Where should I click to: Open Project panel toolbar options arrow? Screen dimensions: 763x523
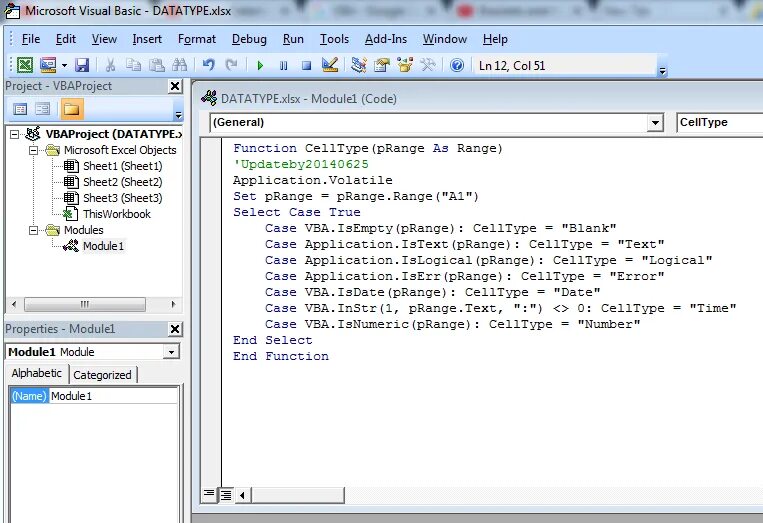[178, 115]
